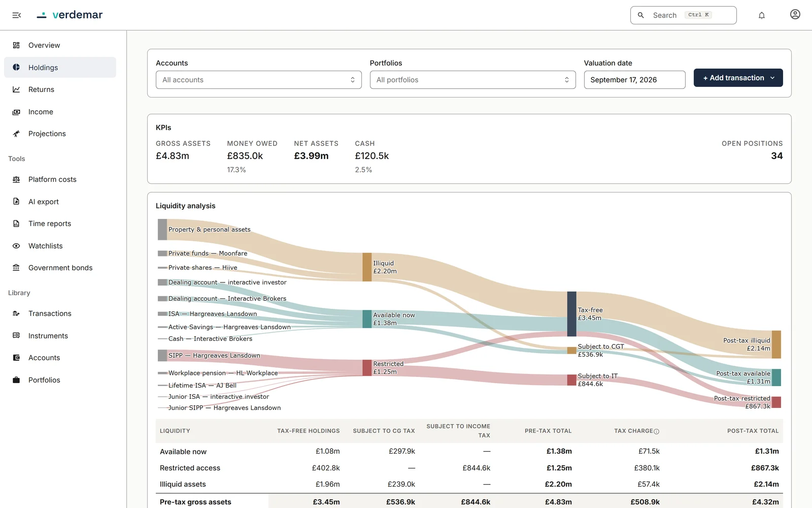Image resolution: width=812 pixels, height=508 pixels.
Task: Click the Tax-free node bar
Action: 571,314
